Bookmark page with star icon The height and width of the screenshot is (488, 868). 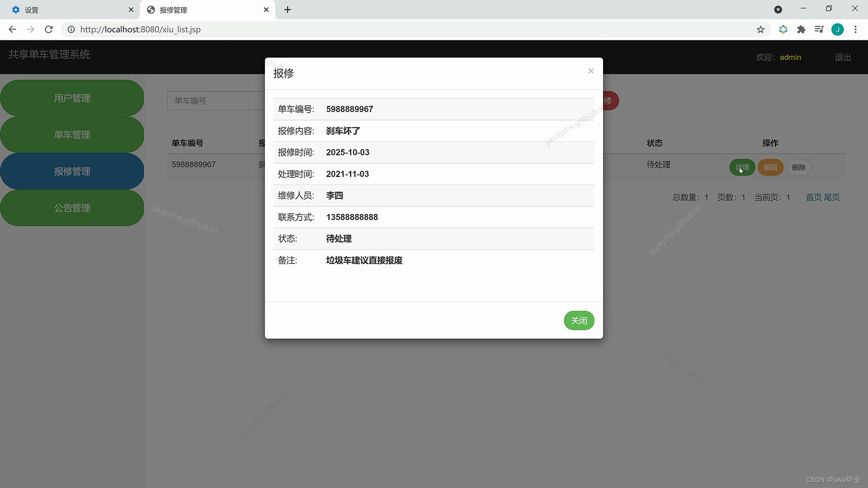point(760,29)
